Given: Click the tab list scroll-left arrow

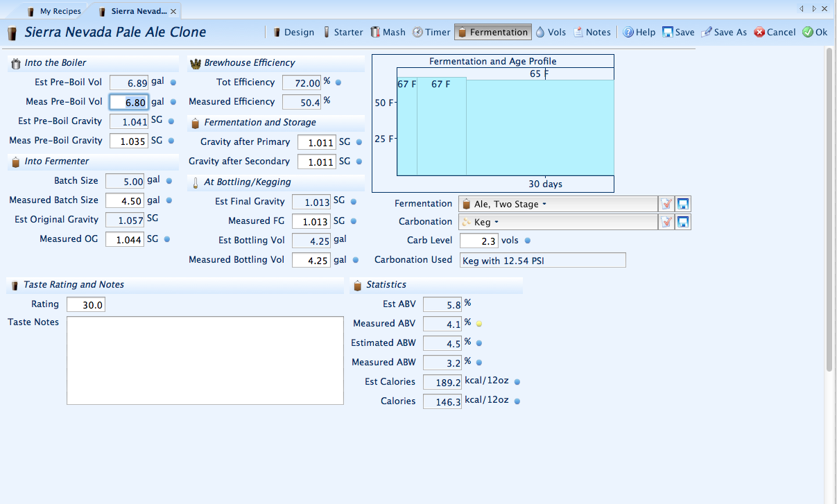Looking at the screenshot, I should pyautogui.click(x=802, y=9).
